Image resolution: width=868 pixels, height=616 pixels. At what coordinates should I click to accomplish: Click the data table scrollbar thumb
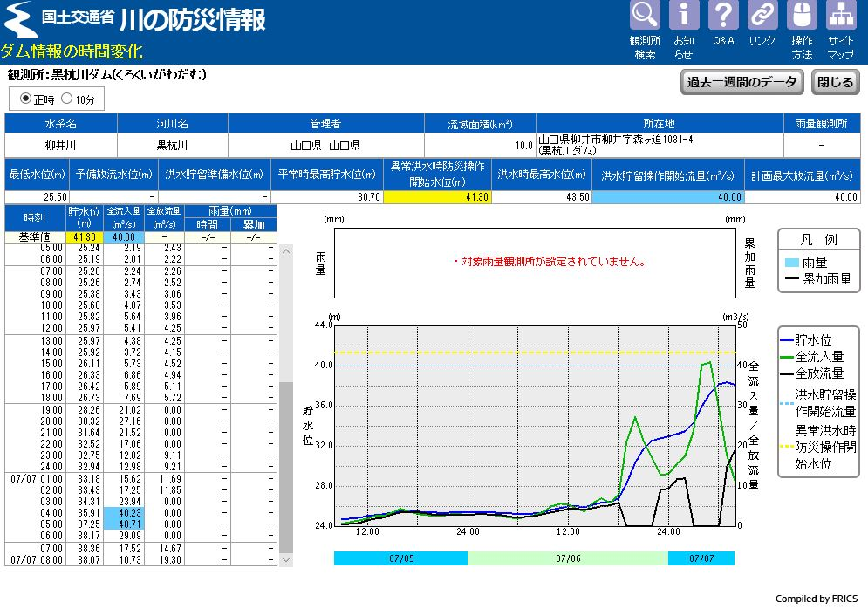coord(286,462)
